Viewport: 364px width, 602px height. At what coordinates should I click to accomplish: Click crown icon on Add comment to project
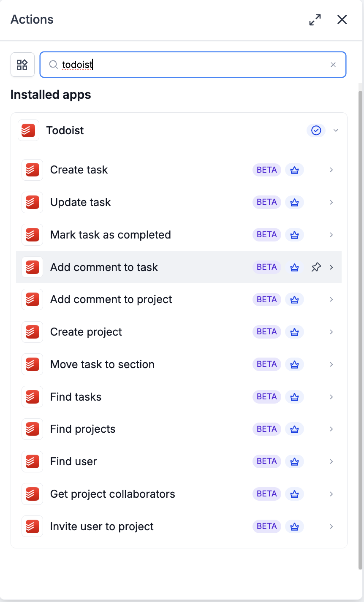click(295, 299)
